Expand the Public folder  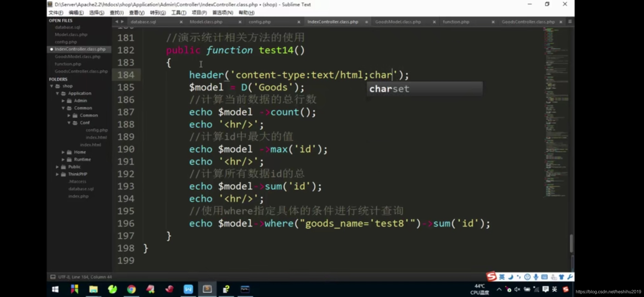pyautogui.click(x=57, y=167)
